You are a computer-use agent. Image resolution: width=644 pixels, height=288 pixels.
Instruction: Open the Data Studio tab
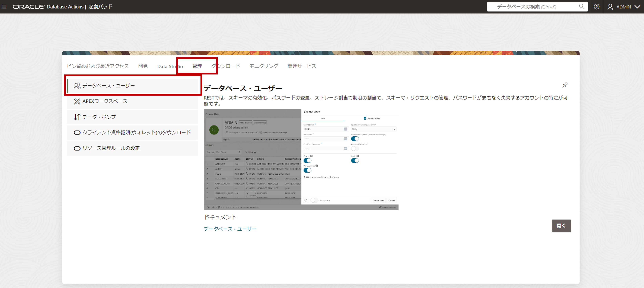(170, 66)
